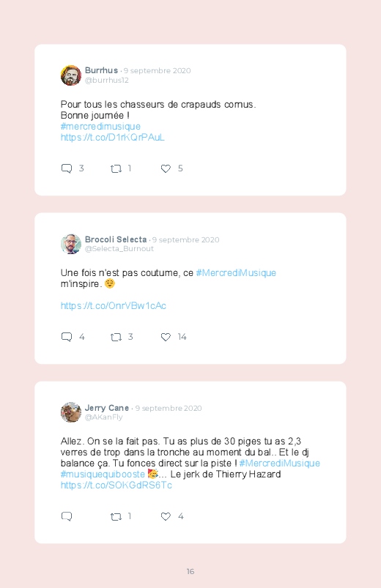Image resolution: width=381 pixels, height=588 pixels.
Task: Open Brocoli Selecta profile picture
Action: 71,244
